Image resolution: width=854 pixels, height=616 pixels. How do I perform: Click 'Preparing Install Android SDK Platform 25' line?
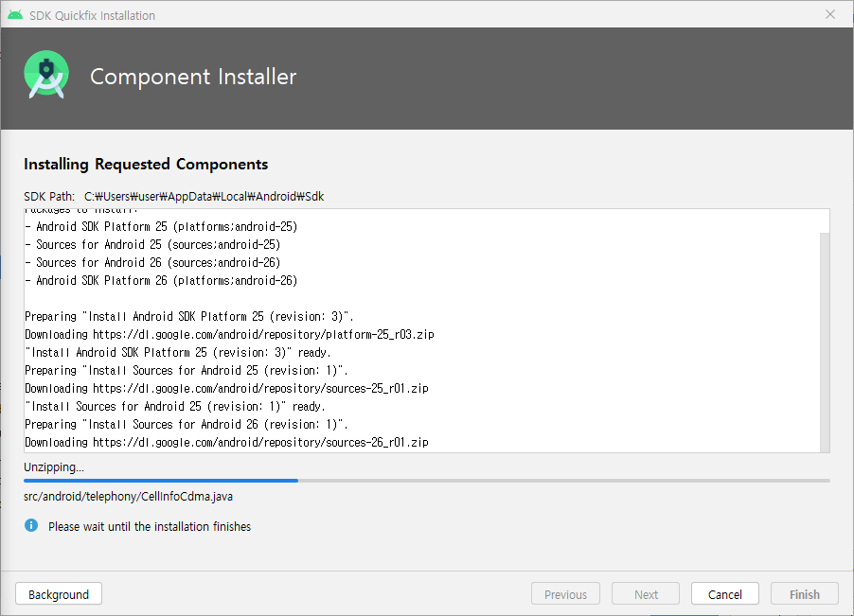pos(189,316)
